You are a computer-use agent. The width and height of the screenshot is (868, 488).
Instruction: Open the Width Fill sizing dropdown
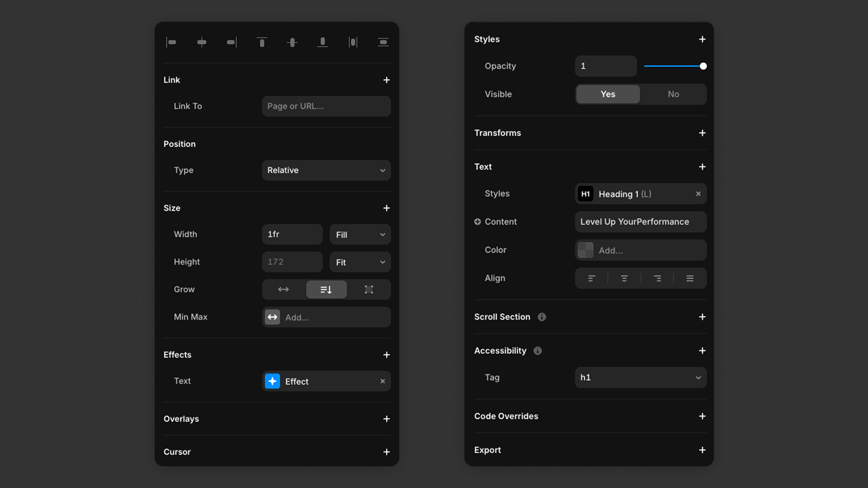(x=360, y=235)
